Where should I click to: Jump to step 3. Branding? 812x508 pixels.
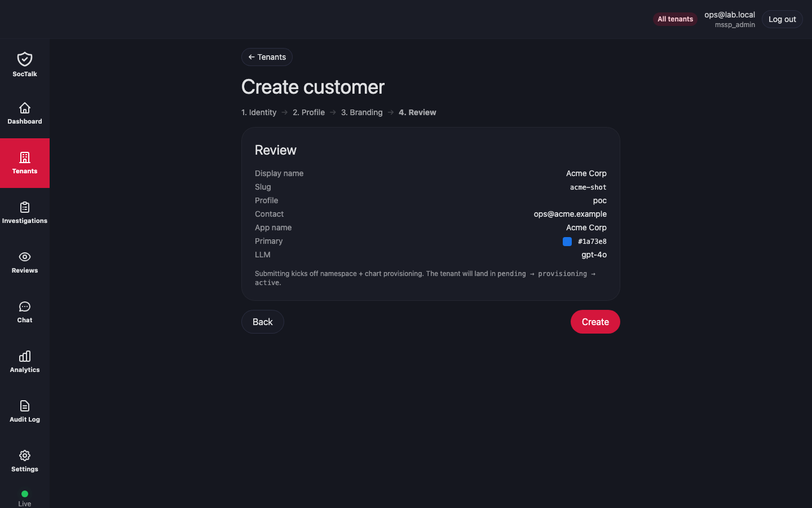[361, 112]
